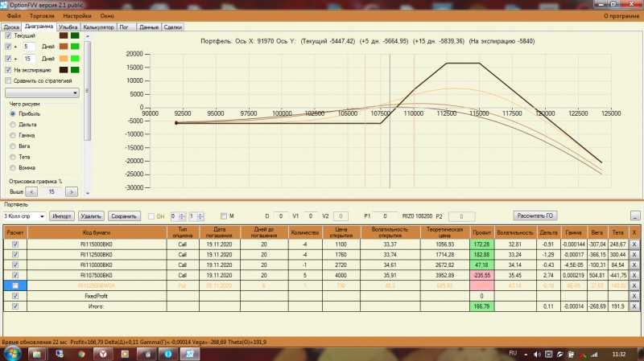
Task: Decrease the chart drawing percent with left arrow
Action: 31,191
